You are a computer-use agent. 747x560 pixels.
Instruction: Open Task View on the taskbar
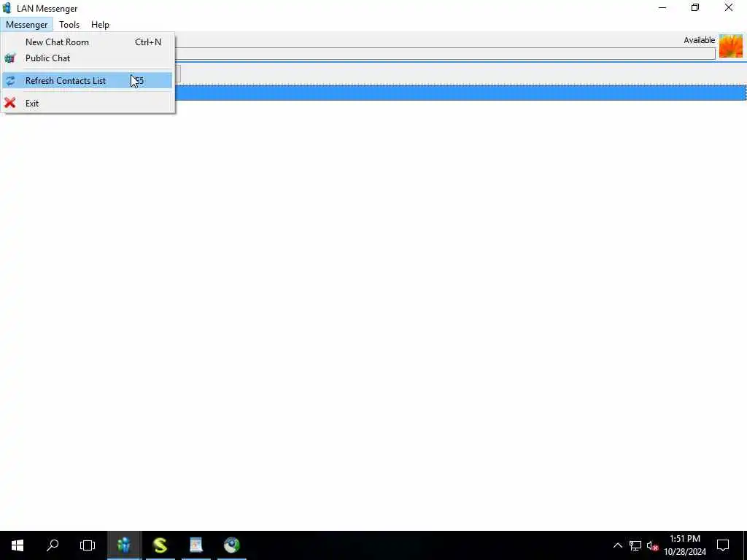pos(88,545)
